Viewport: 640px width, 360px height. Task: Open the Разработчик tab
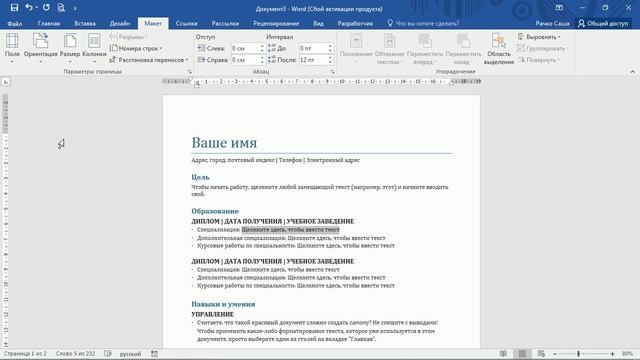tap(355, 24)
